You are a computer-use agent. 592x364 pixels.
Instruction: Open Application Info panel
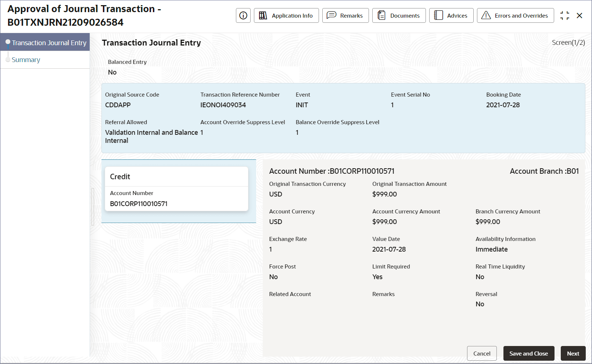286,15
